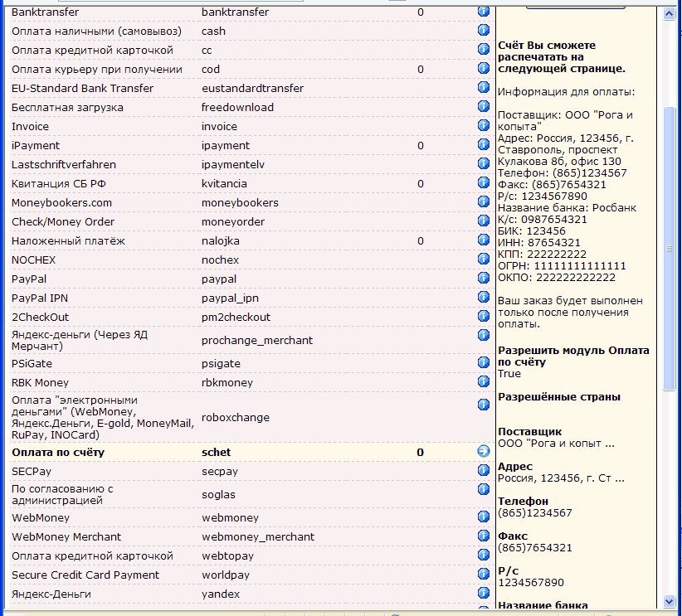682x616 pixels.
Task: Click info icon for PSiGate row
Action: coord(483,362)
